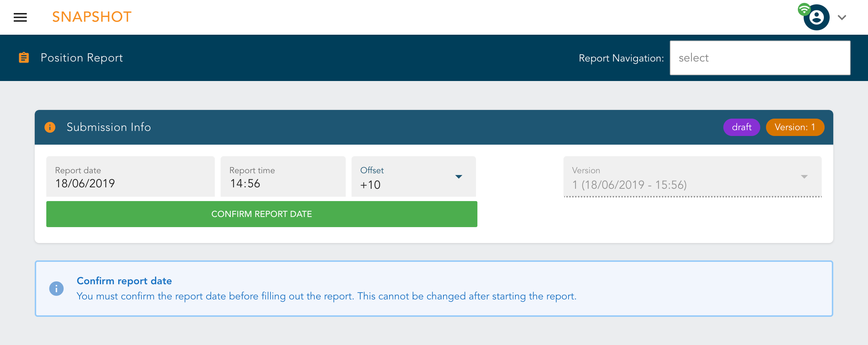
Task: Expand the account dropdown chevron
Action: tap(842, 17)
